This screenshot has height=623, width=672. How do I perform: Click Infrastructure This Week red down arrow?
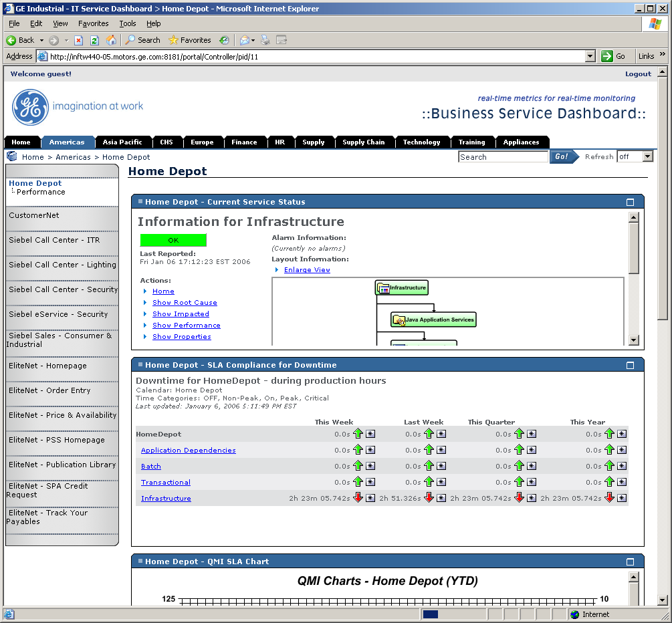pyautogui.click(x=358, y=498)
